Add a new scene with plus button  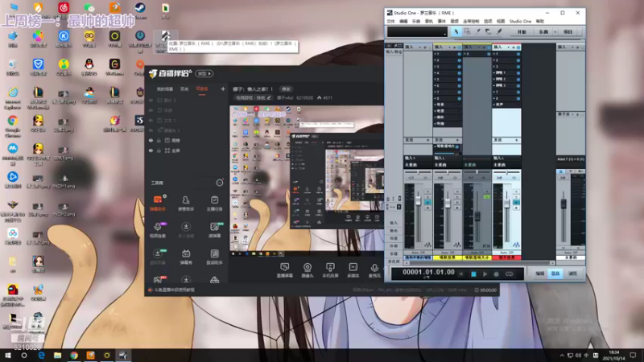pyautogui.click(x=223, y=88)
